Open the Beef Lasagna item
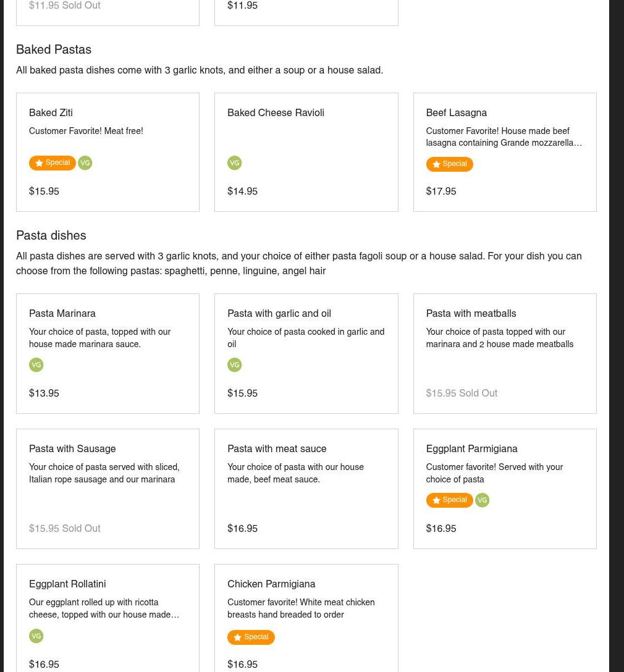Viewport: 624px width, 672px height. (x=456, y=112)
